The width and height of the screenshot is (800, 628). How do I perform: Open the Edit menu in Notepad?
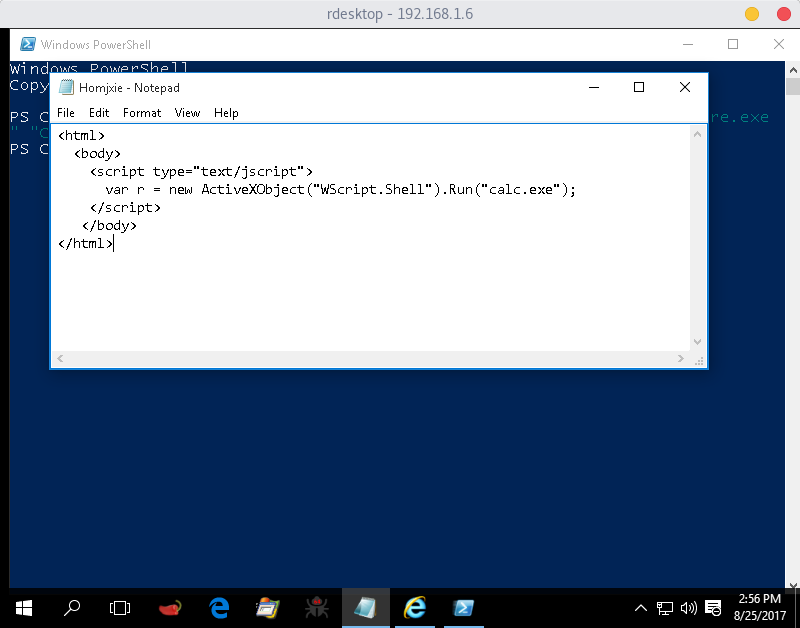click(x=99, y=113)
